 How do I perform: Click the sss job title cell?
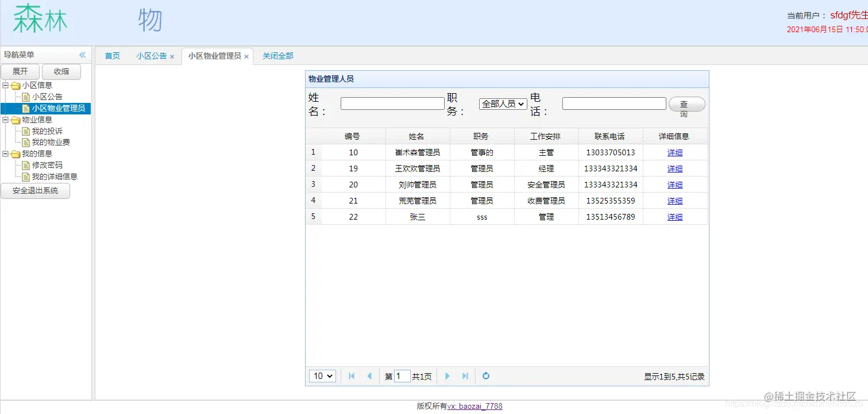pos(482,217)
